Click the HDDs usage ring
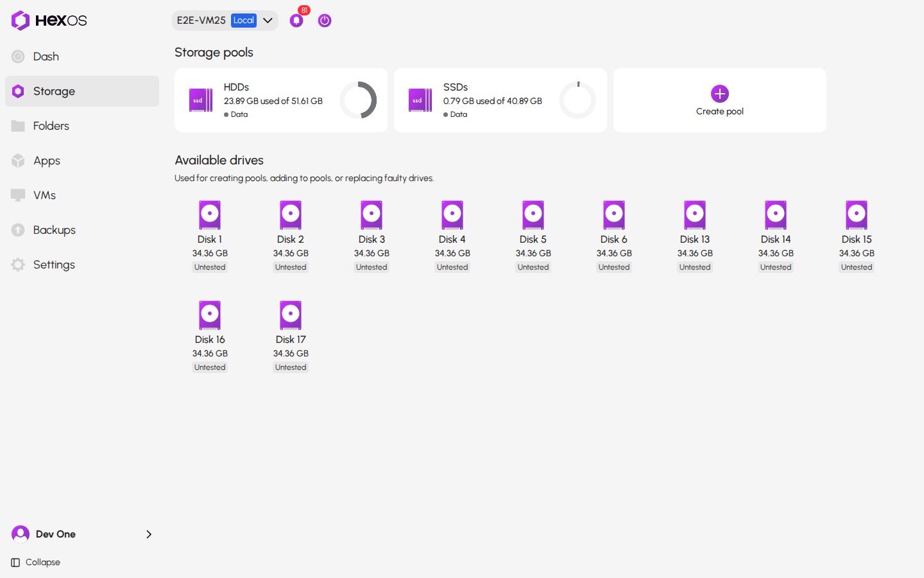The image size is (924, 578). tap(358, 100)
